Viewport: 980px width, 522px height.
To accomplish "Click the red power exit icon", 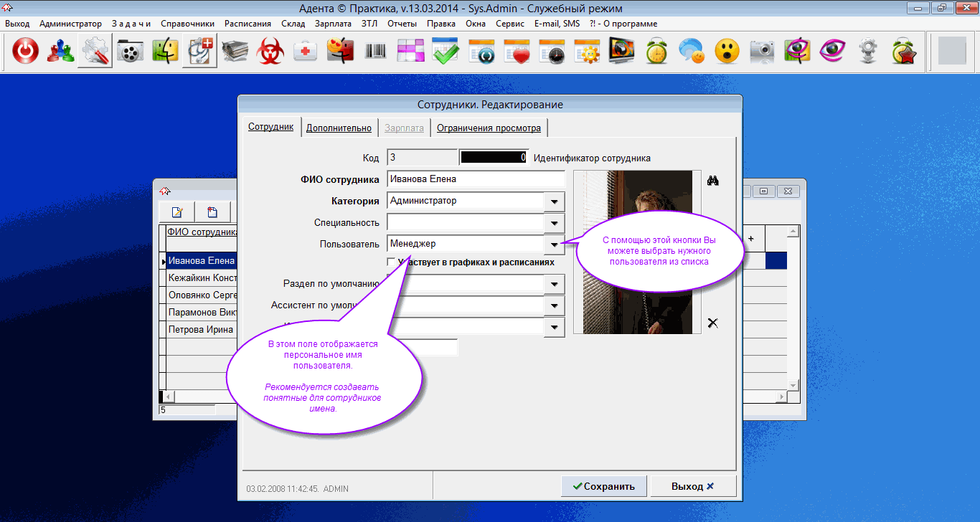I will tap(26, 52).
